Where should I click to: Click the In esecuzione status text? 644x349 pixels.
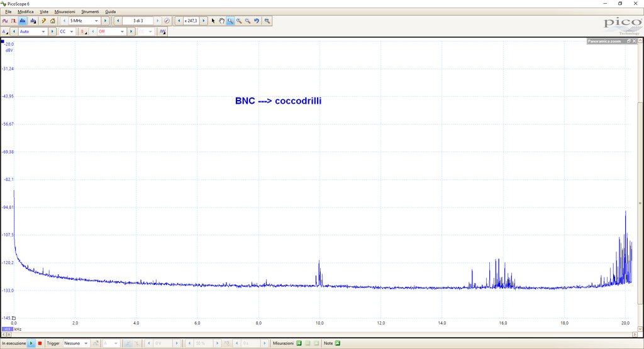coord(14,343)
